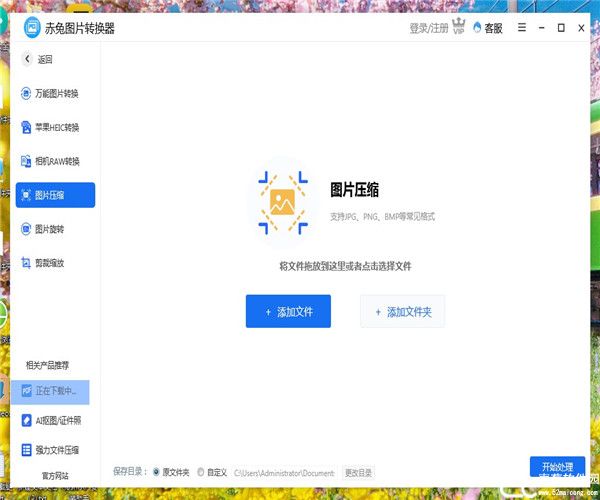
Task: Open the 苹果HEIC转换 tool icon
Action: 27,127
